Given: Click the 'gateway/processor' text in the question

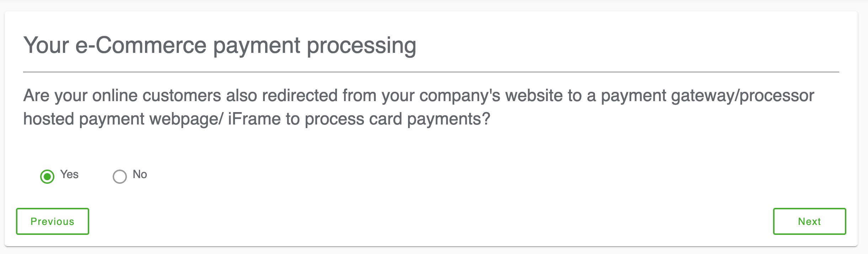Looking at the screenshot, I should (x=743, y=96).
